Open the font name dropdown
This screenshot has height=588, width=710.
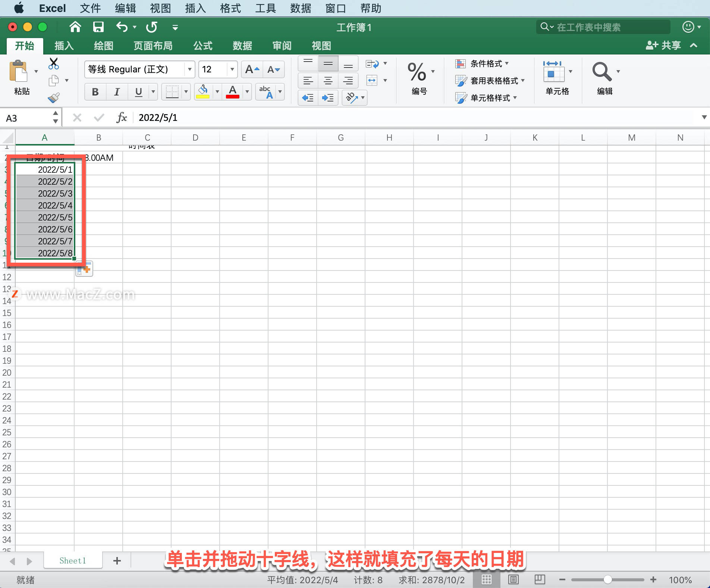point(190,69)
